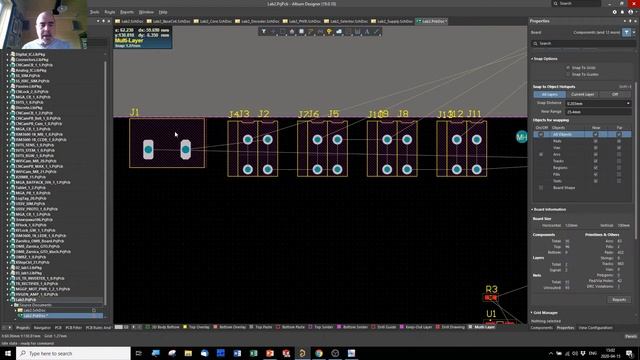The width and height of the screenshot is (640, 360).
Task: Collapse the Board Information section
Action: click(532, 209)
